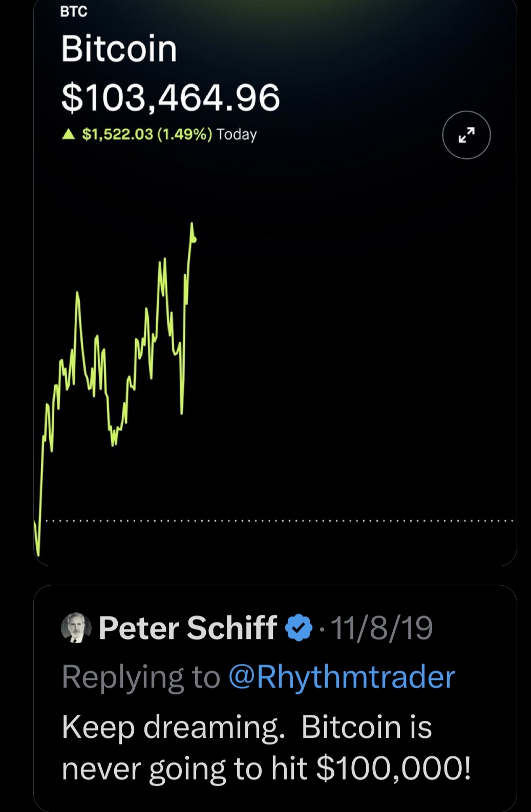Tap the '$100,000!' text in tweet
Screen dimensions: 531x812
[394, 768]
